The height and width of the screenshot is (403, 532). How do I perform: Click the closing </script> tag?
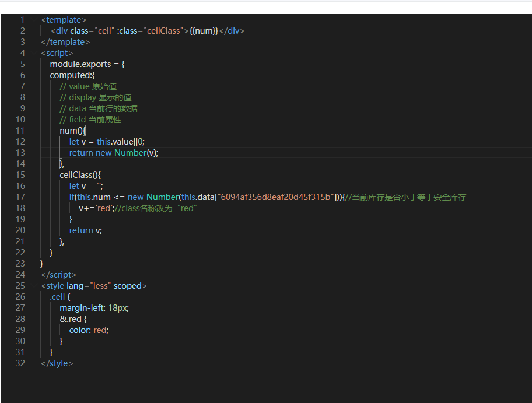(x=59, y=275)
